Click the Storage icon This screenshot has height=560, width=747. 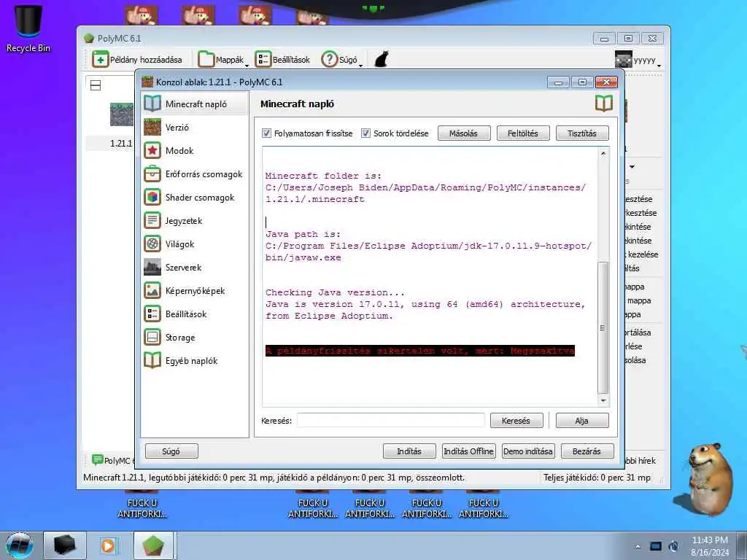click(x=152, y=337)
